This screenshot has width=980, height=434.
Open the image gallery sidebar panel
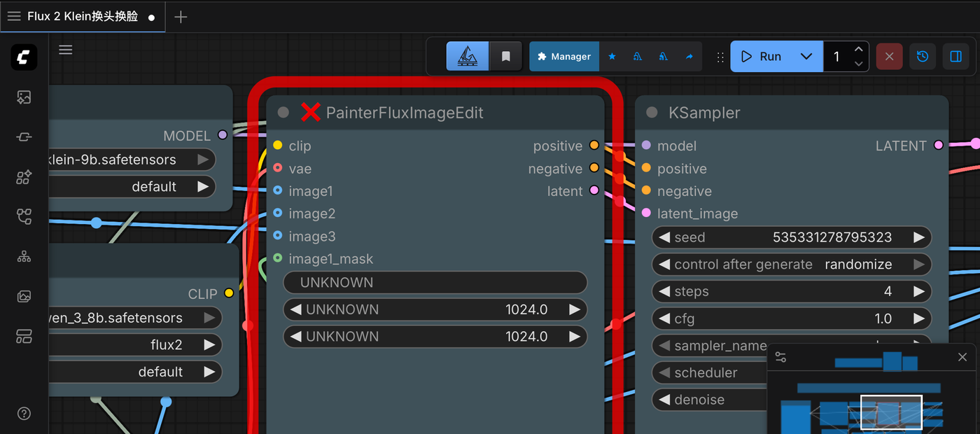[x=24, y=297]
